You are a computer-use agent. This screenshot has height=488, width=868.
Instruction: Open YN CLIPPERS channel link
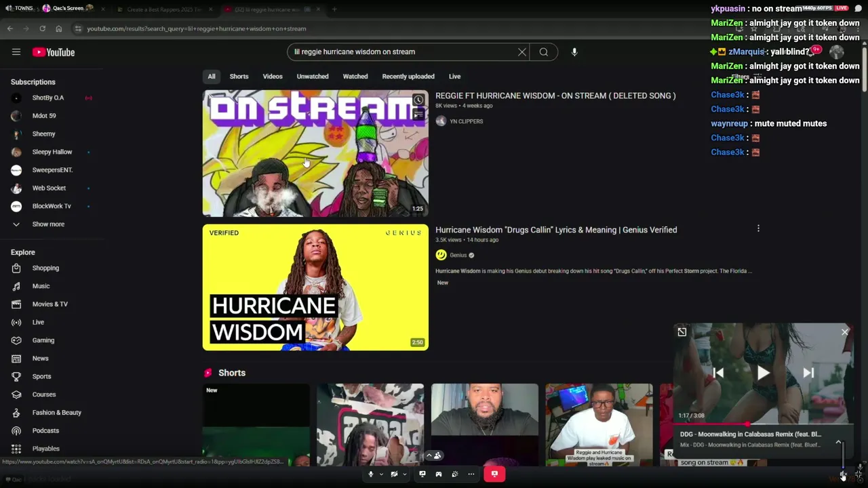pyautogui.click(x=466, y=121)
